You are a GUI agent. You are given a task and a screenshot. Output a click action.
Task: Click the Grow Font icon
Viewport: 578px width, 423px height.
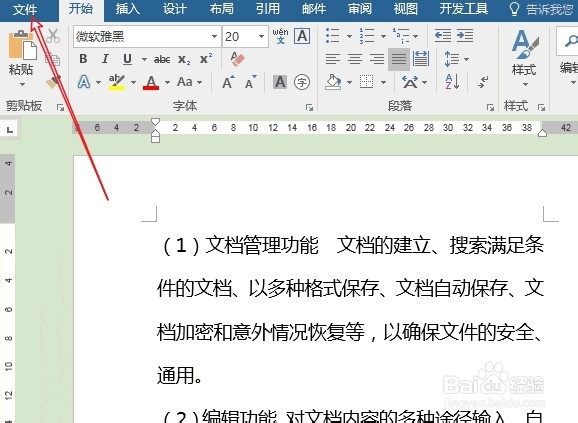(229, 82)
